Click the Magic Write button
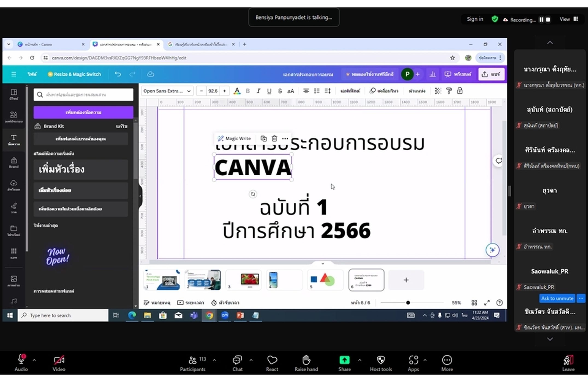The width and height of the screenshot is (588, 382). tap(234, 138)
